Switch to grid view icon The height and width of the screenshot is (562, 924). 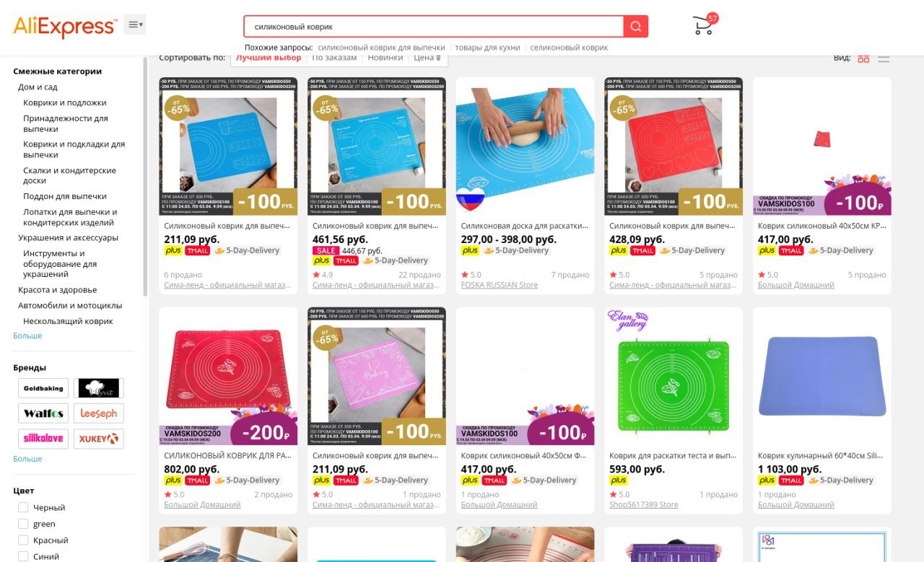863,58
